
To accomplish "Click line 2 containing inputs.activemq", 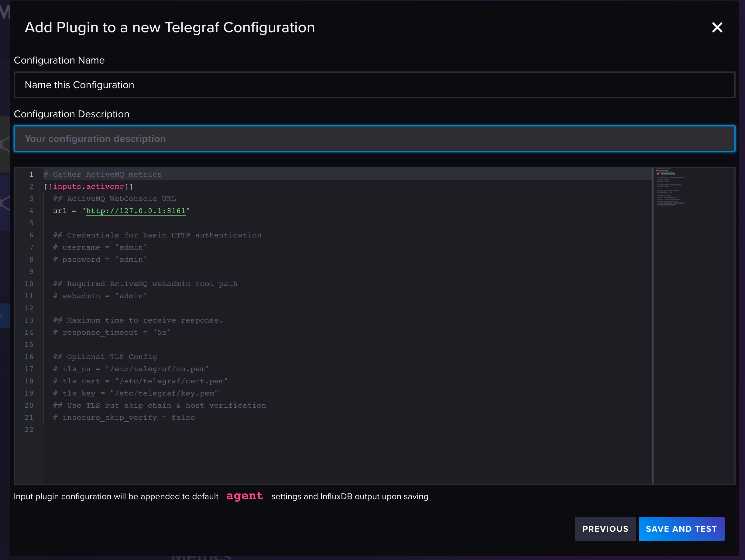I will point(88,186).
